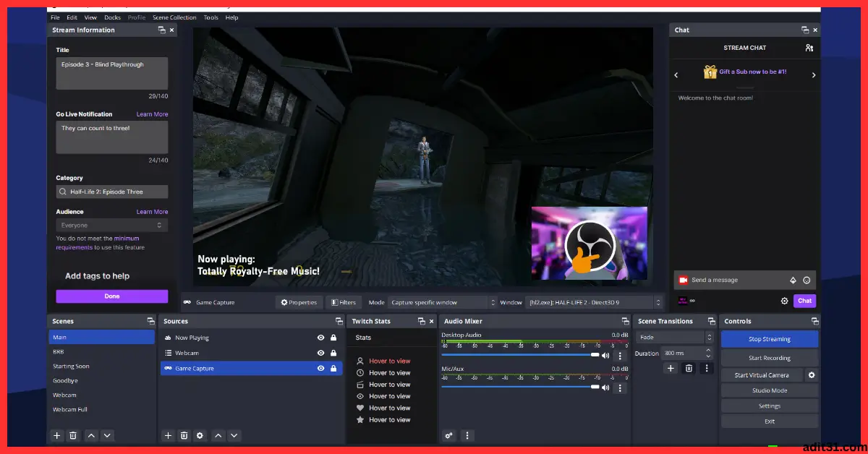This screenshot has height=454, width=868.
Task: Add a scene transition with plus icon
Action: 671,368
